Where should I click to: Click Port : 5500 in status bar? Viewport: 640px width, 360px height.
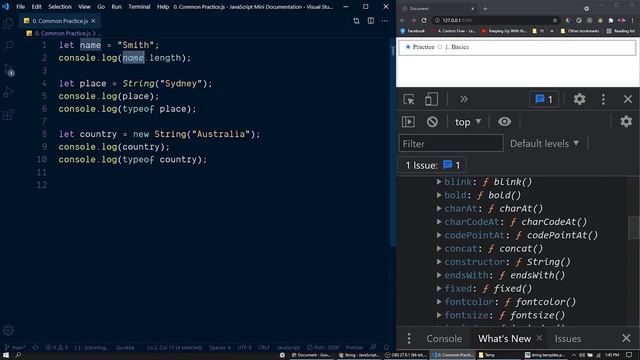tap(323, 347)
